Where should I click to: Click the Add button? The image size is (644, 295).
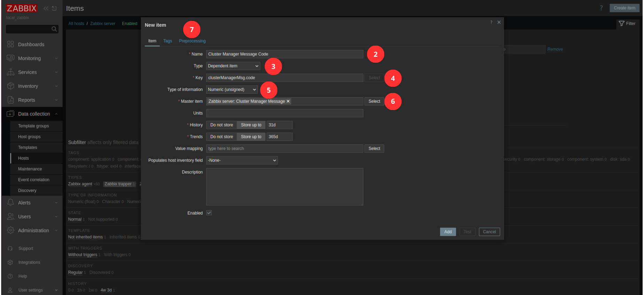[448, 232]
